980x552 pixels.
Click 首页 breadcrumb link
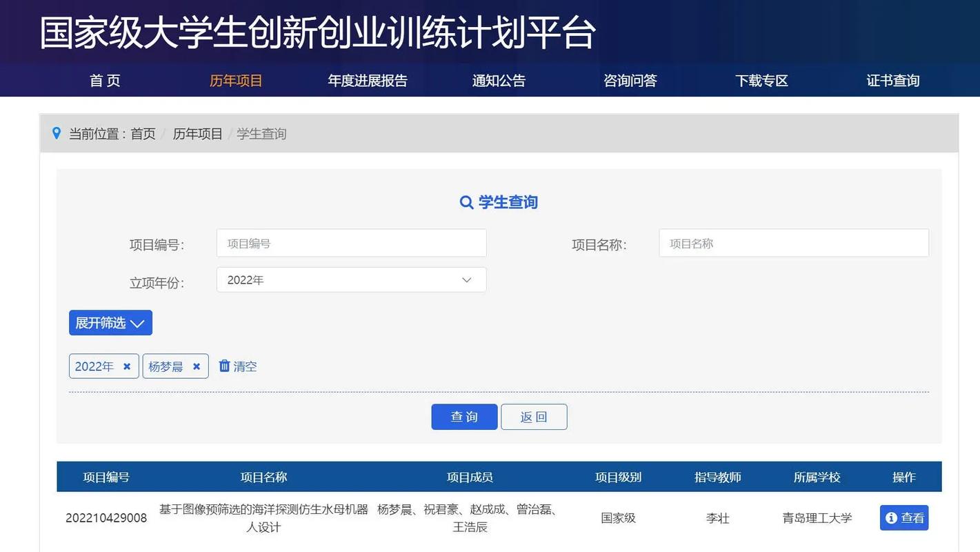pyautogui.click(x=143, y=134)
